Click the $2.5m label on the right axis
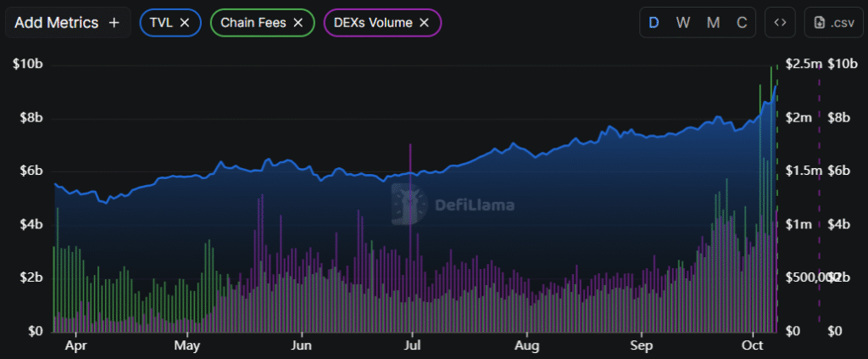The height and width of the screenshot is (359, 868). click(x=804, y=64)
